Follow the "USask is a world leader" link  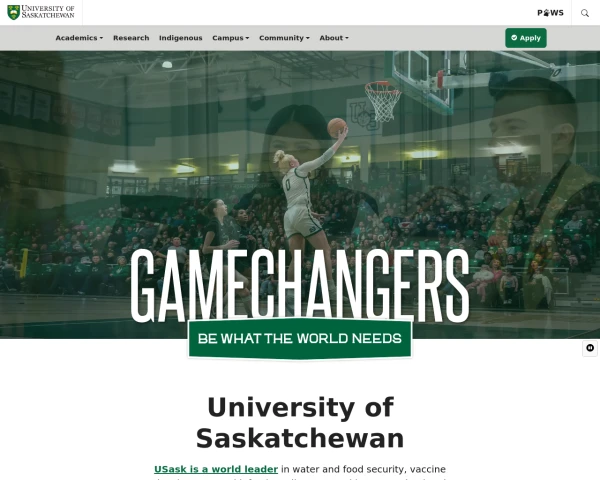click(x=216, y=469)
